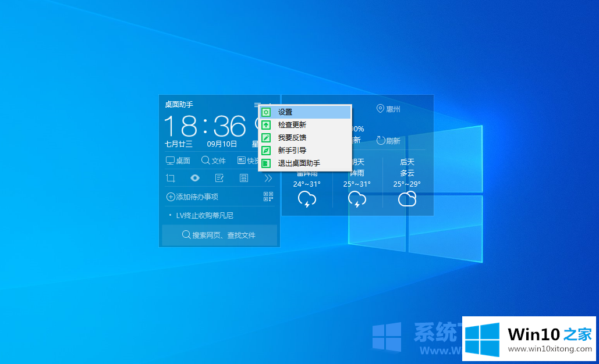
Task: Click the 25°~29° temperature text
Action: click(x=407, y=184)
